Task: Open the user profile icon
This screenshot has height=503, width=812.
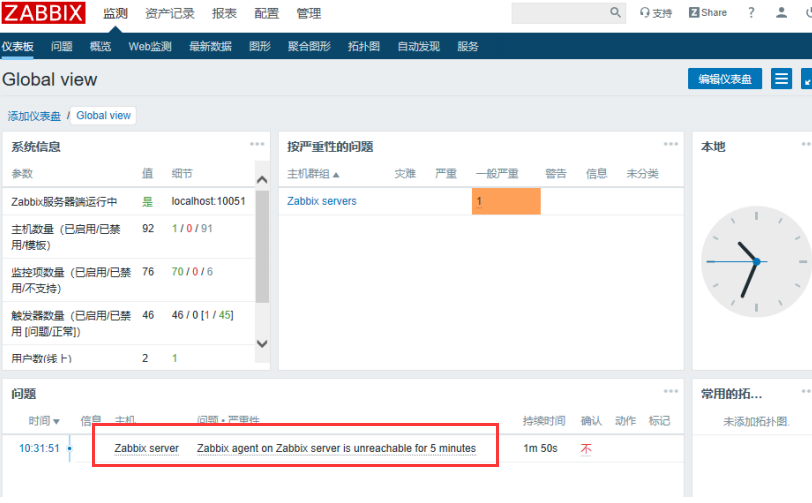Action: pyautogui.click(x=781, y=12)
